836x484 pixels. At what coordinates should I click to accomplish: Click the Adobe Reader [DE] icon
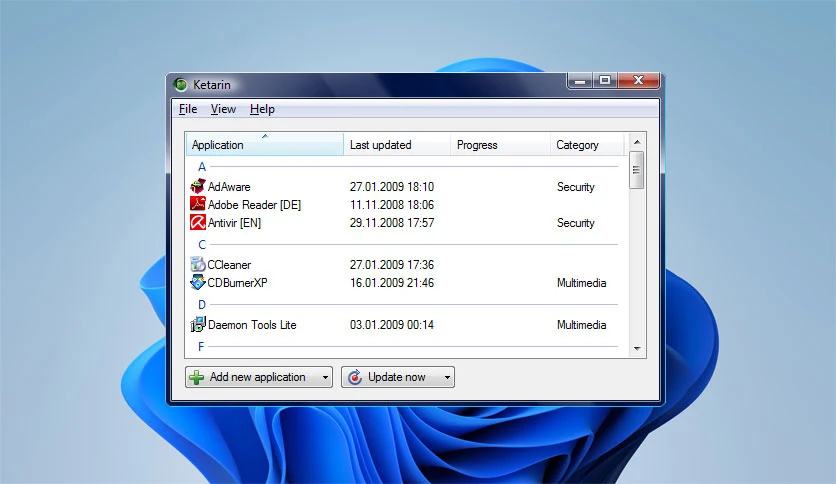pyautogui.click(x=198, y=204)
